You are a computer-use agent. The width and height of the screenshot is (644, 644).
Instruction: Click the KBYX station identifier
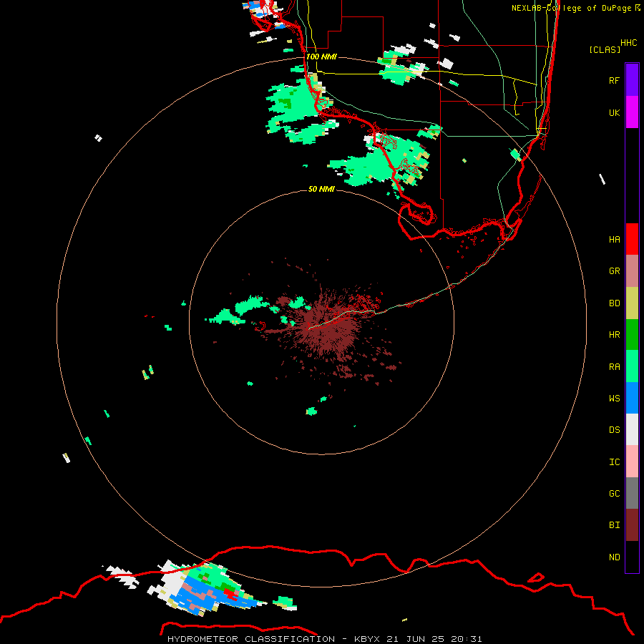pyautogui.click(x=369, y=639)
